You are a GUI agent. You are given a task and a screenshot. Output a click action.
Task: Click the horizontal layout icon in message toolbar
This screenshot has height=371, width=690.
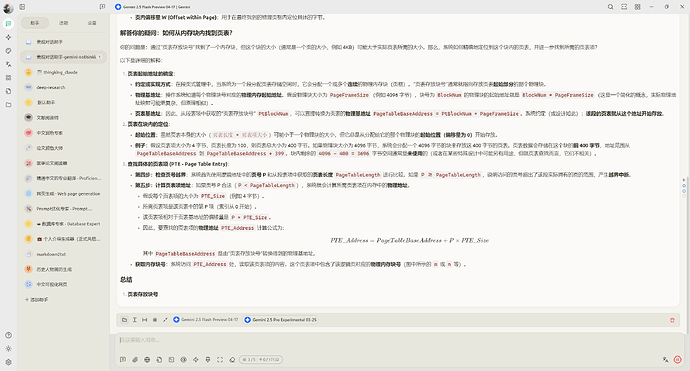click(x=145, y=320)
